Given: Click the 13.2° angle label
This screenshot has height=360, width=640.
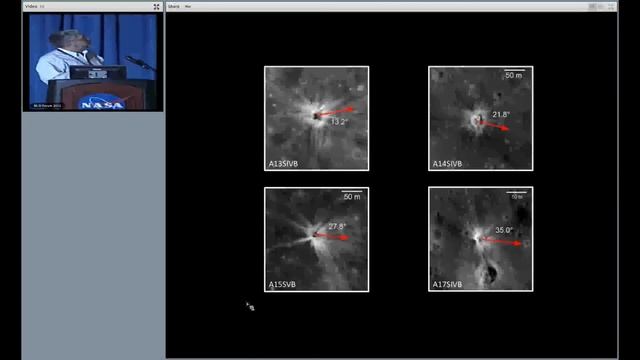Looking at the screenshot, I should [339, 122].
